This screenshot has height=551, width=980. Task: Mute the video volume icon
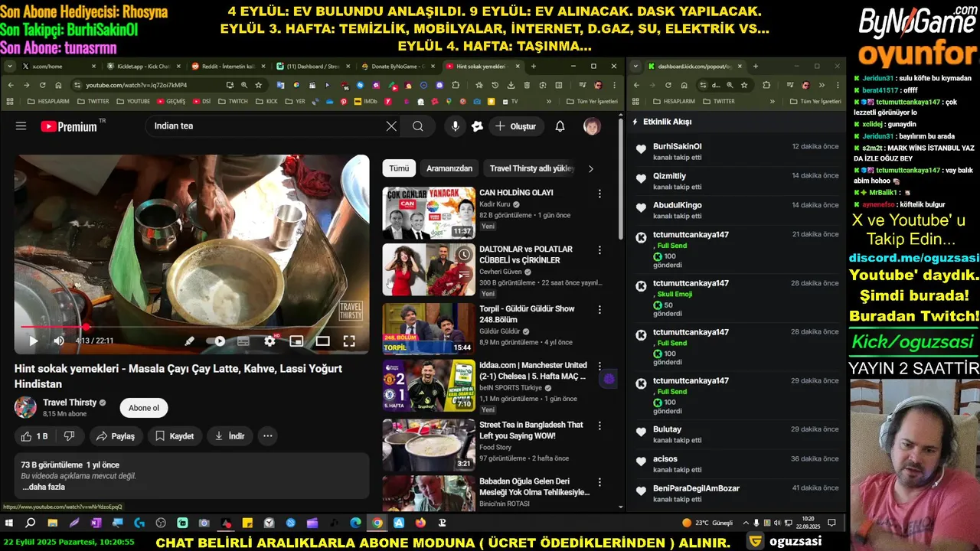pyautogui.click(x=59, y=341)
